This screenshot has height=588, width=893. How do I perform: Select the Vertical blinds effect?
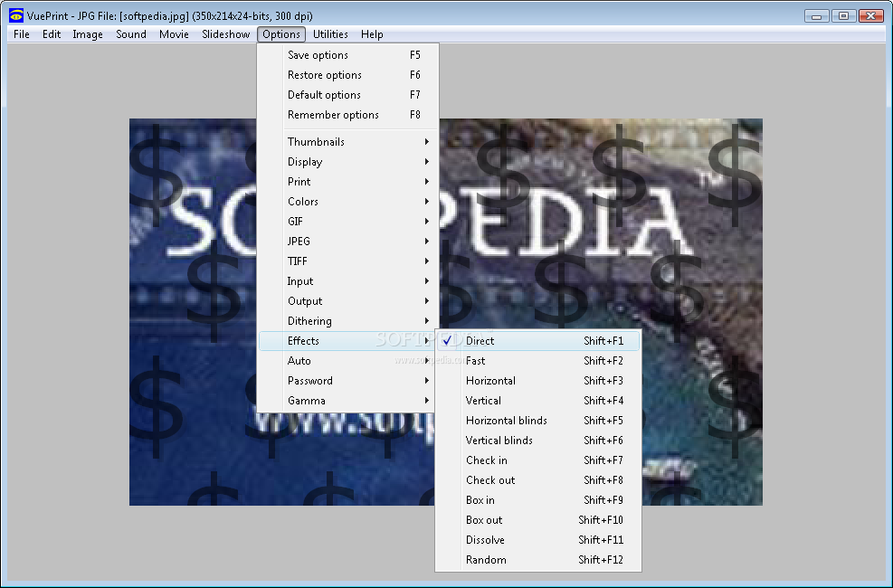point(538,441)
